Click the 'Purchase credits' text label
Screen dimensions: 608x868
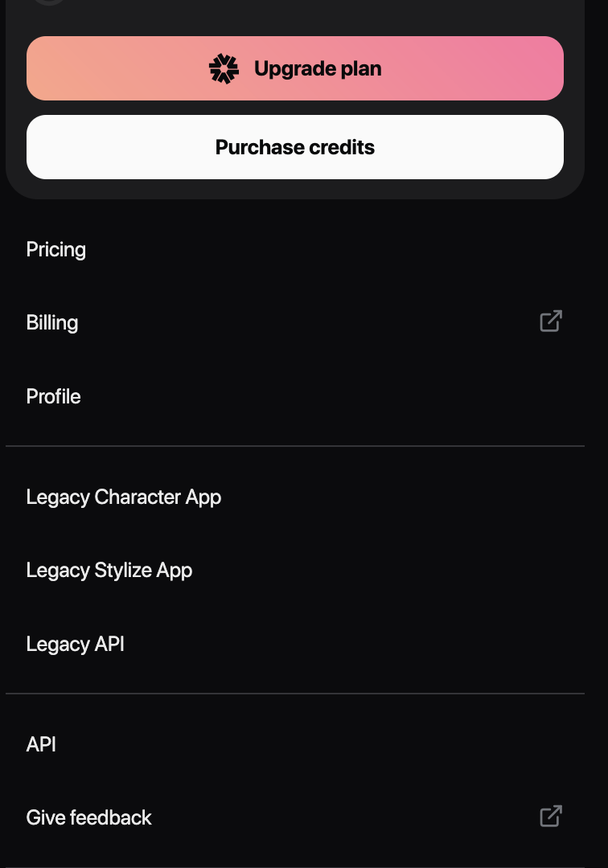coord(295,147)
